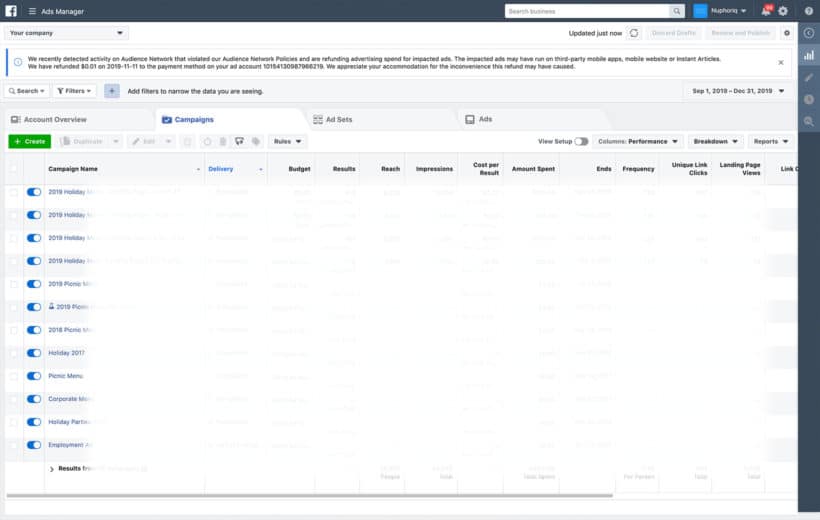Click the Edit button in toolbar
Viewport: 820px width, 520px height.
[x=144, y=141]
